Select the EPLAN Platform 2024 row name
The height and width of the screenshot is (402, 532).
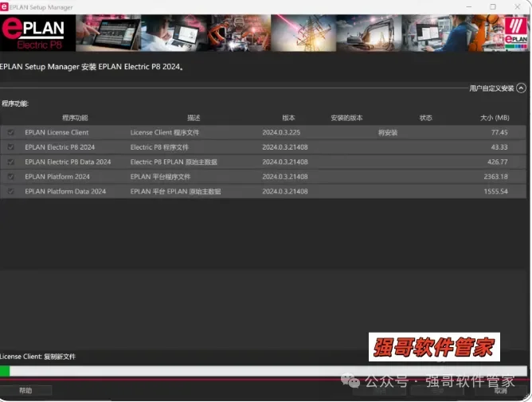(x=57, y=177)
